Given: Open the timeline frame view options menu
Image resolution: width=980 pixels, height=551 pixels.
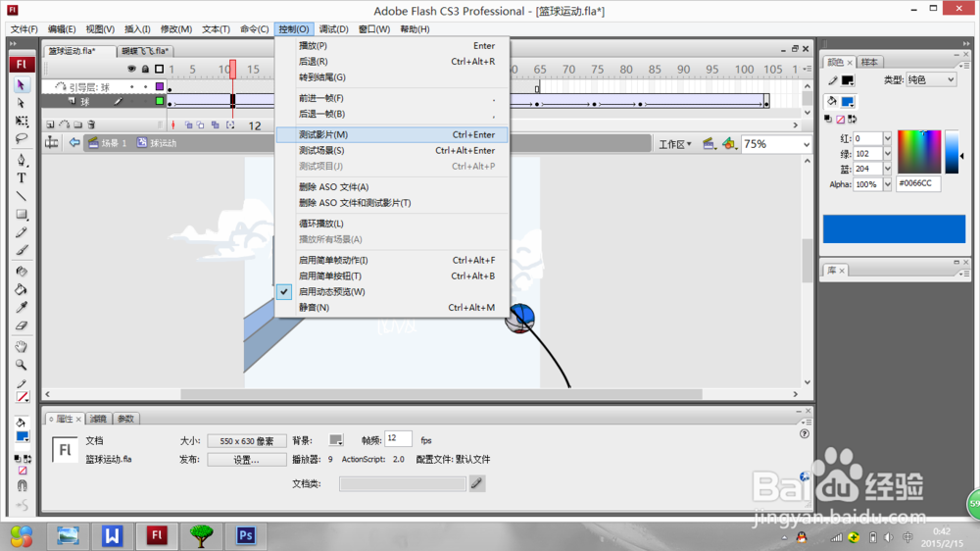Looking at the screenshot, I should tap(808, 69).
